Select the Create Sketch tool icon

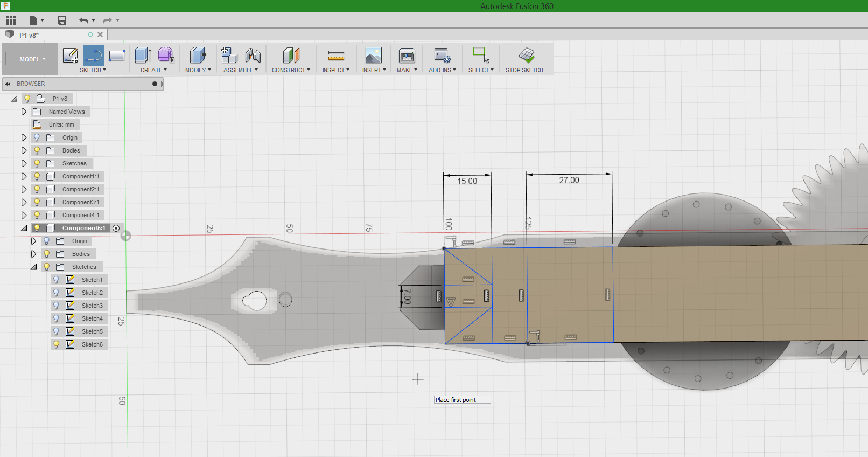coord(71,55)
